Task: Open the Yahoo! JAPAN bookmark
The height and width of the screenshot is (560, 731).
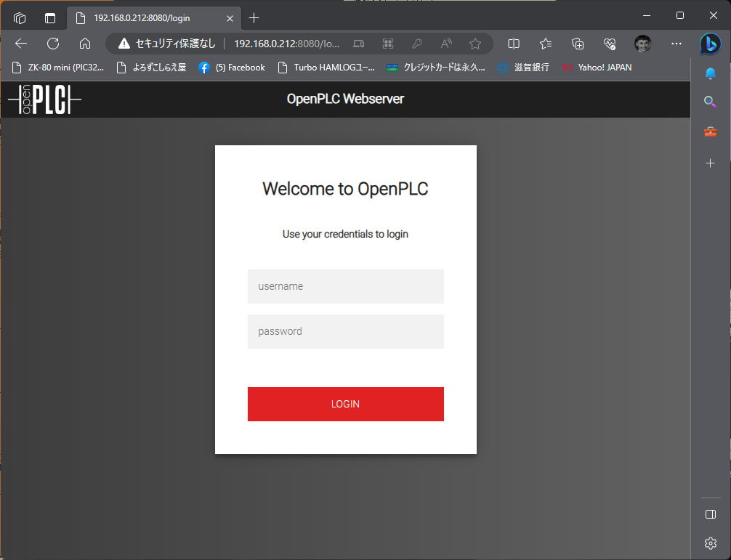Action: [597, 68]
